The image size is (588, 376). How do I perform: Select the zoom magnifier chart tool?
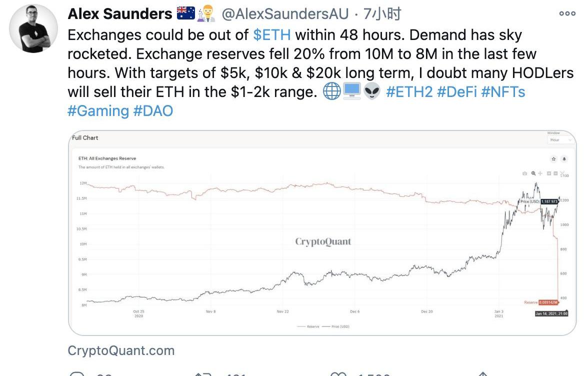[533, 173]
